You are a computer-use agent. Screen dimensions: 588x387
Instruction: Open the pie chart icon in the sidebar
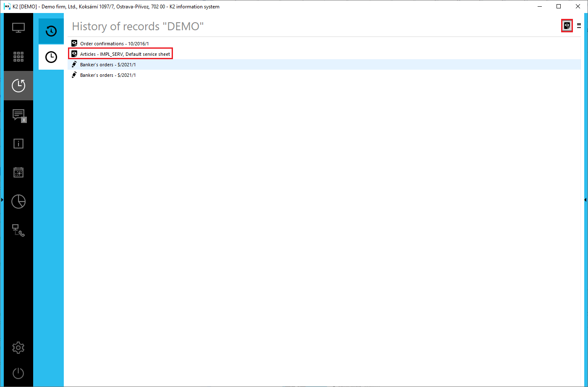[x=18, y=201]
